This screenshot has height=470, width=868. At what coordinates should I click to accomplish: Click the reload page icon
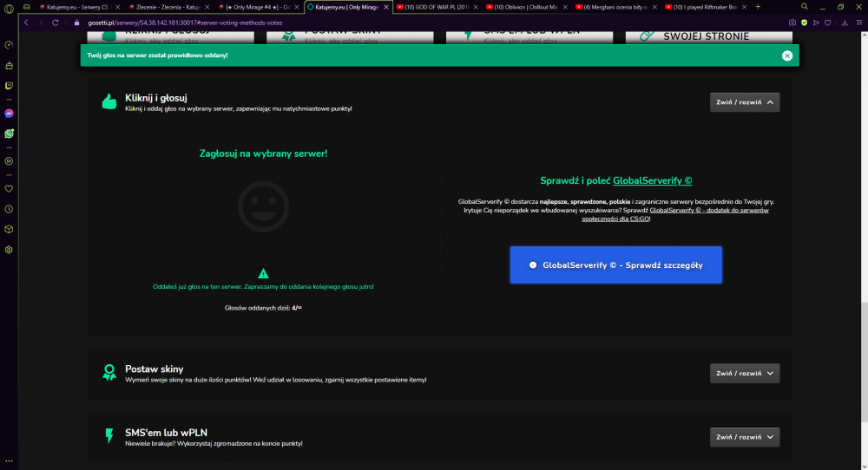[56, 23]
